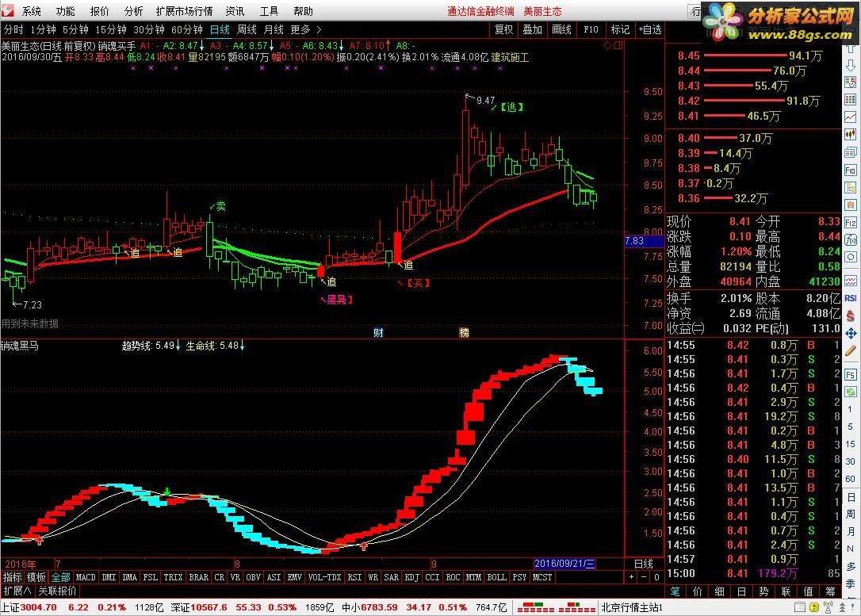Screen dimensions: 861x616
Task: Select the 多 multi-period option in sidebar
Action: (850, 566)
